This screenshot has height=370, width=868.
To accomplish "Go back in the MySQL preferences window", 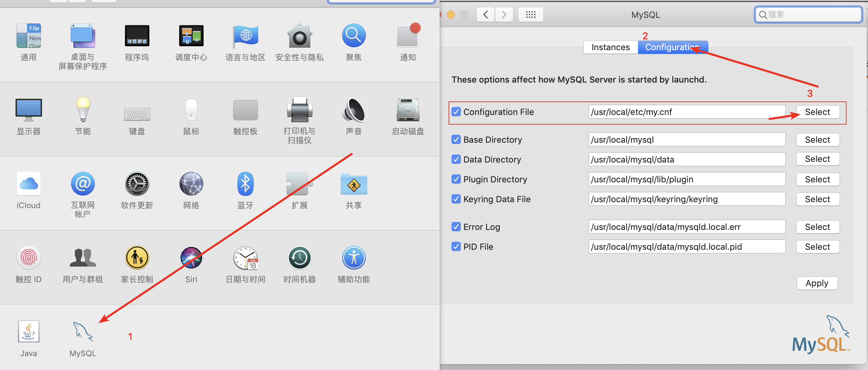I will coord(486,15).
